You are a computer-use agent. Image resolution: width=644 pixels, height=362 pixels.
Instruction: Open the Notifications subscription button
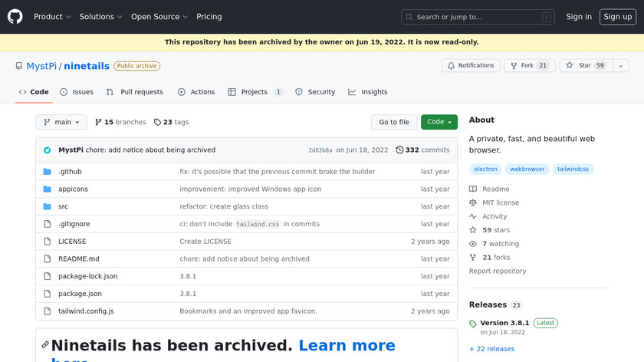[471, 66]
